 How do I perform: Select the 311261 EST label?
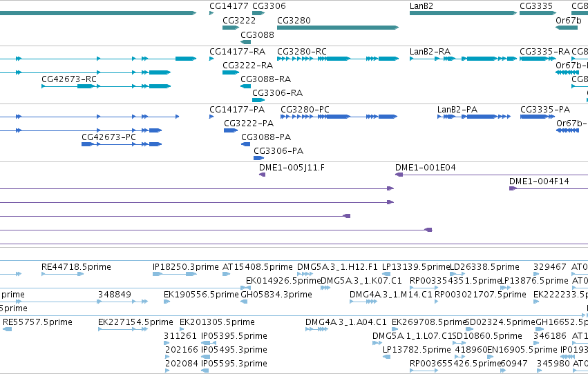(180, 336)
